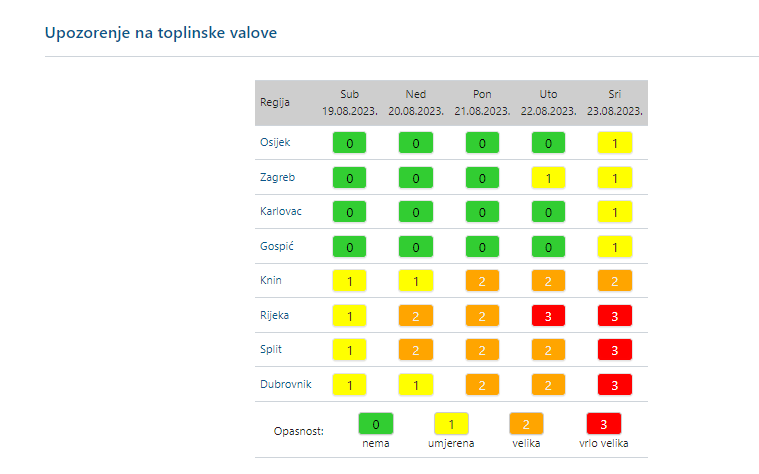Open the Dubrovnik region row label
The image size is (759, 474).
(x=285, y=385)
